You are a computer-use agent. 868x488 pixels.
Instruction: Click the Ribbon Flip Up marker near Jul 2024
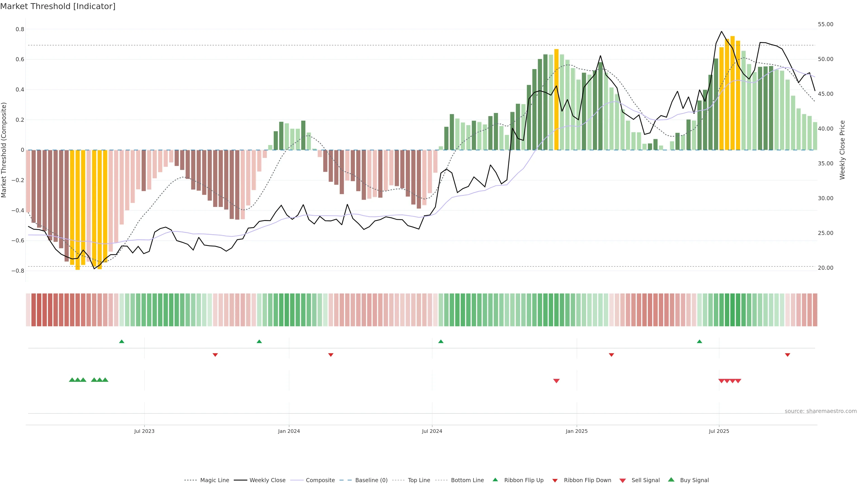441,342
